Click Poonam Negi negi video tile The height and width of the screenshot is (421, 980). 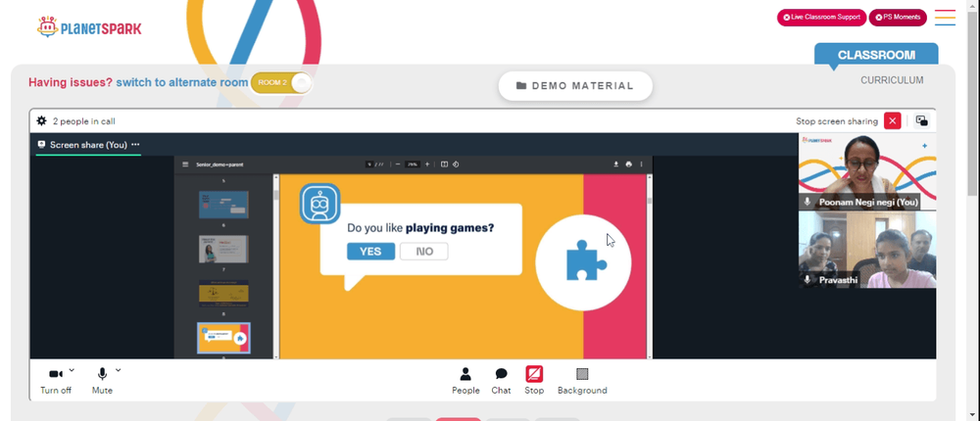tap(867, 171)
